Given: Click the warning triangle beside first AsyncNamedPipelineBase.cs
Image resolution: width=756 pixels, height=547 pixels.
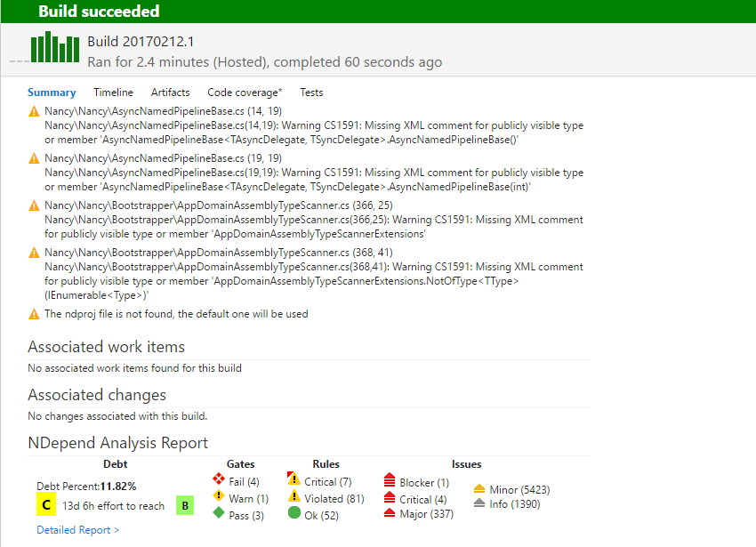Looking at the screenshot, I should 33,109.
